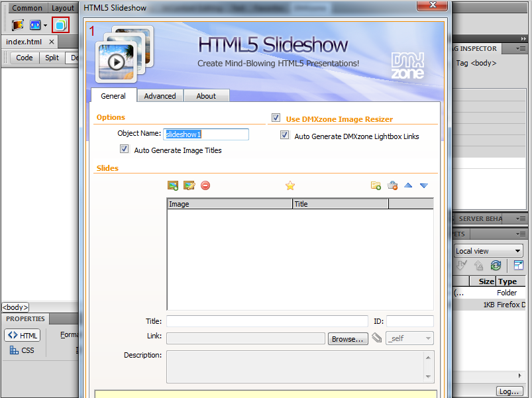Click into the slide Title field
This screenshot has width=532, height=398.
pyautogui.click(x=268, y=321)
